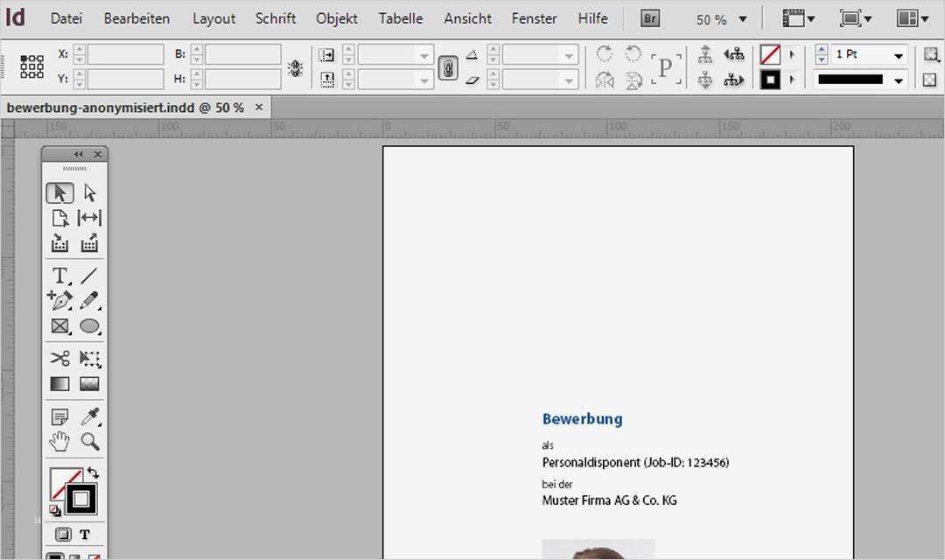Open the Tabelle menu
Image resolution: width=945 pixels, height=560 pixels.
click(401, 18)
